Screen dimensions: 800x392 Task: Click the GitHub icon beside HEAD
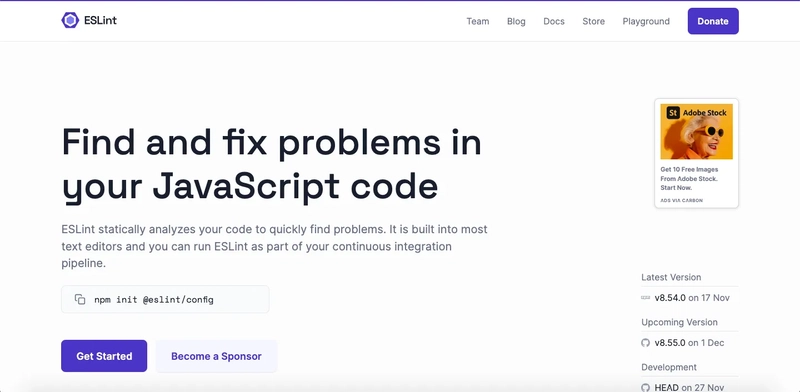[645, 387]
